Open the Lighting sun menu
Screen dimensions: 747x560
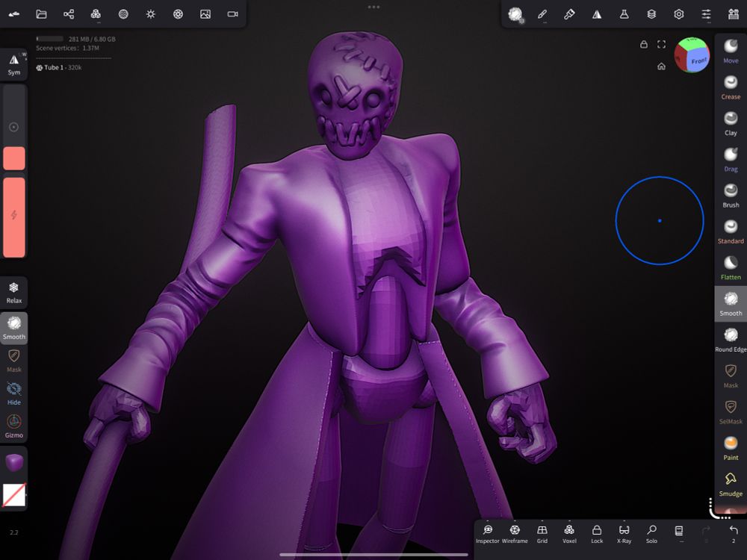coord(151,14)
